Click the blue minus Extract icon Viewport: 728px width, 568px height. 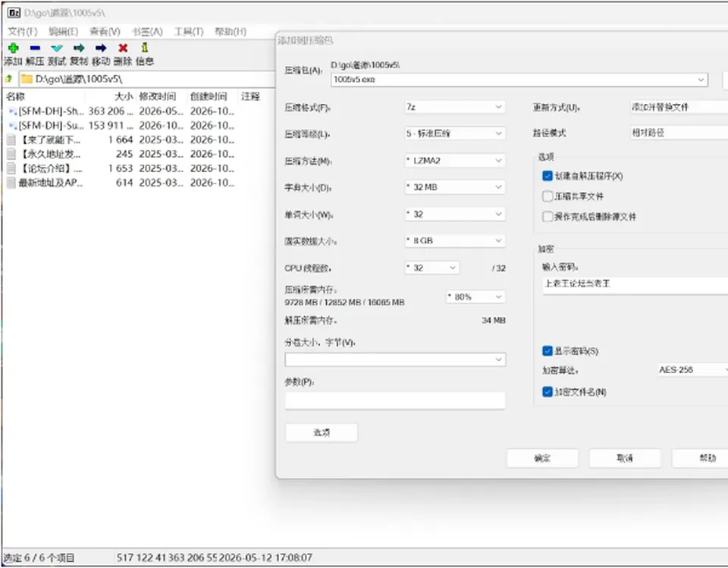[x=35, y=48]
